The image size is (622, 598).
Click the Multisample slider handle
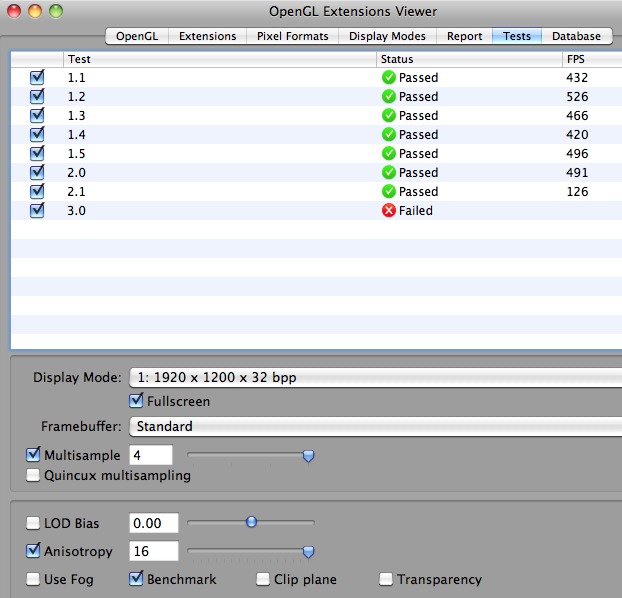tap(308, 456)
